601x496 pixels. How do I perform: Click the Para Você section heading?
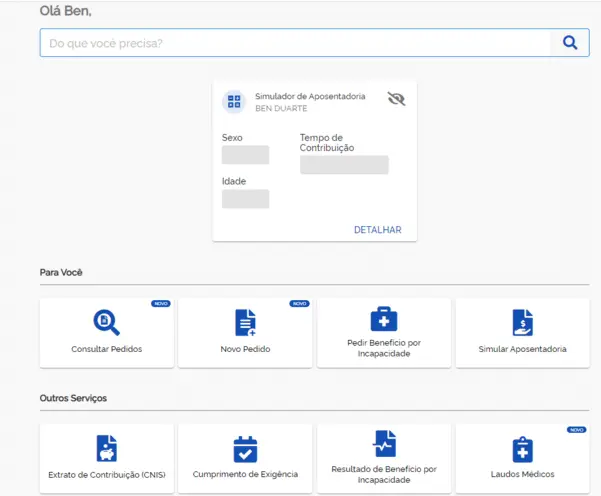tap(61, 273)
